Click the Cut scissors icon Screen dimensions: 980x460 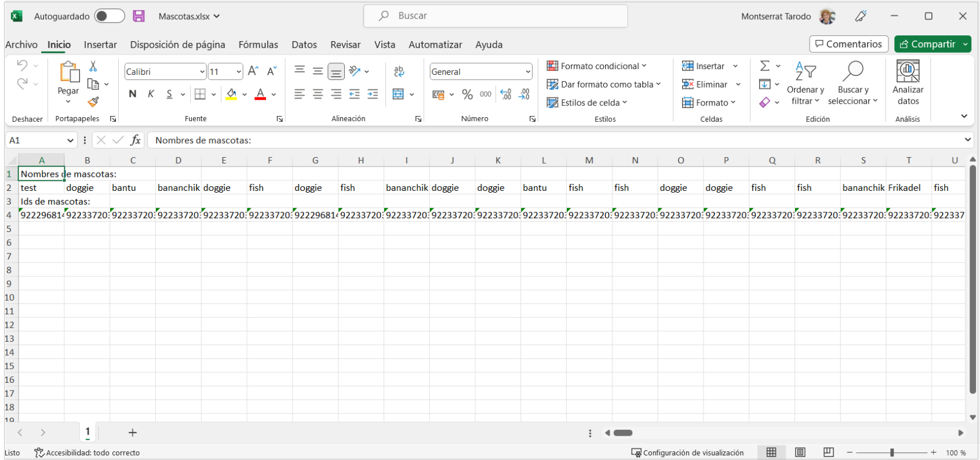[x=93, y=67]
